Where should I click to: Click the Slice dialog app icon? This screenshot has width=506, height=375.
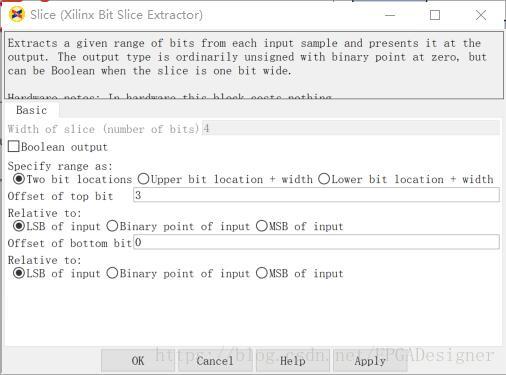(x=17, y=15)
